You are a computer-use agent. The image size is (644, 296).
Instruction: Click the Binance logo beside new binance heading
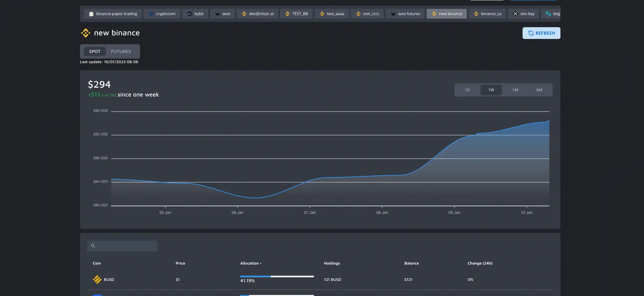click(86, 33)
